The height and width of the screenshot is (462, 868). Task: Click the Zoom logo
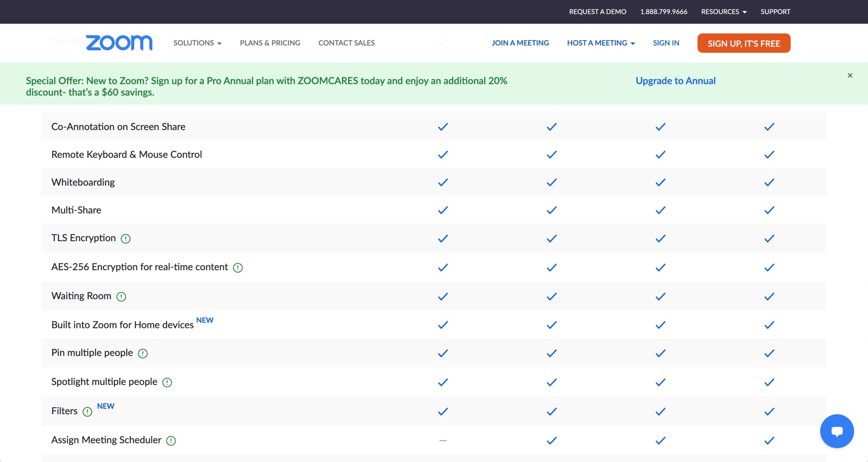[119, 43]
